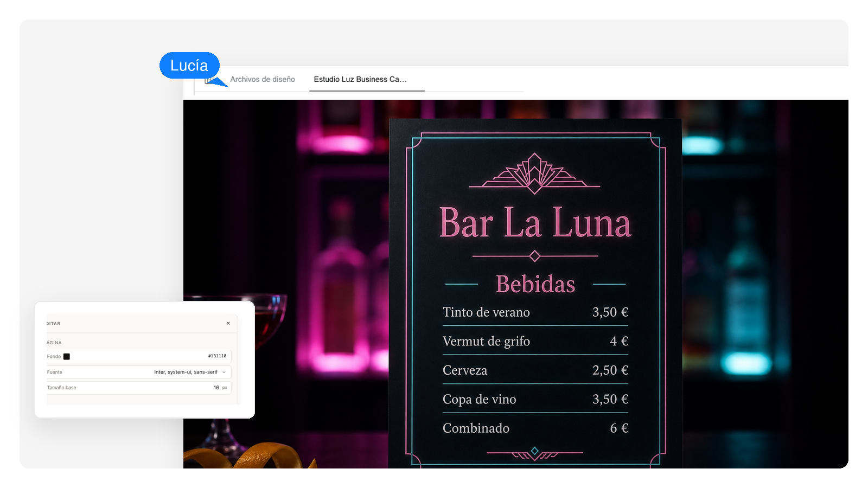This screenshot has width=868, height=488.
Task: Expand the Fuente font dropdown
Action: pos(139,372)
